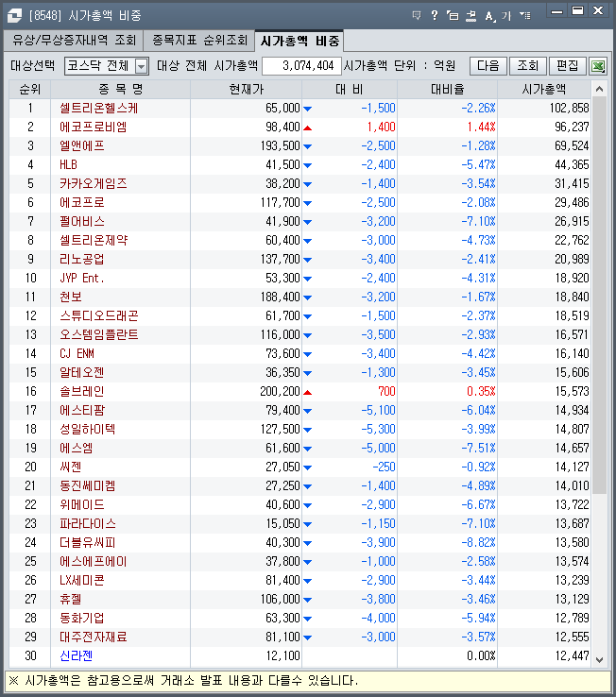Select stock 더블유씨피
Image resolution: width=616 pixels, height=697 pixels.
(x=88, y=543)
